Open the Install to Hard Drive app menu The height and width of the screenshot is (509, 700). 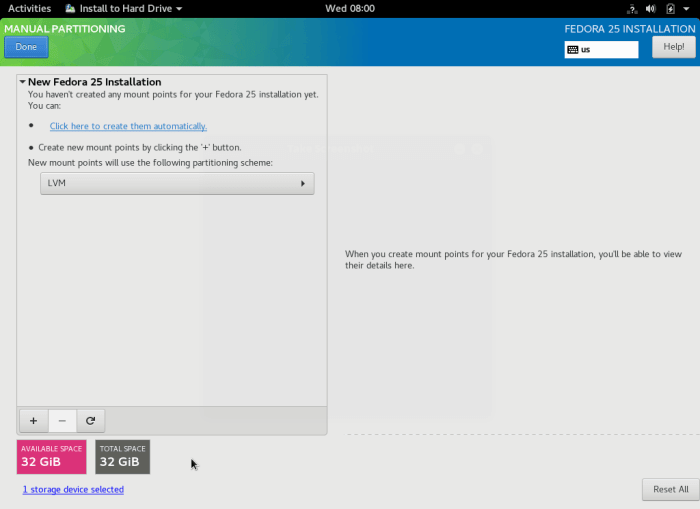(x=124, y=8)
